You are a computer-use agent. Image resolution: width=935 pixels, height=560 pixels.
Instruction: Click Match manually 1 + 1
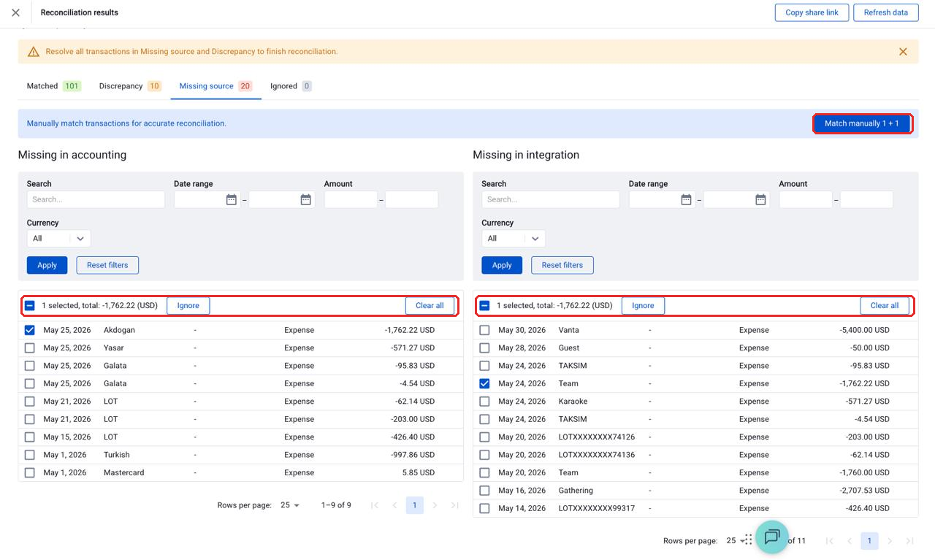(862, 123)
